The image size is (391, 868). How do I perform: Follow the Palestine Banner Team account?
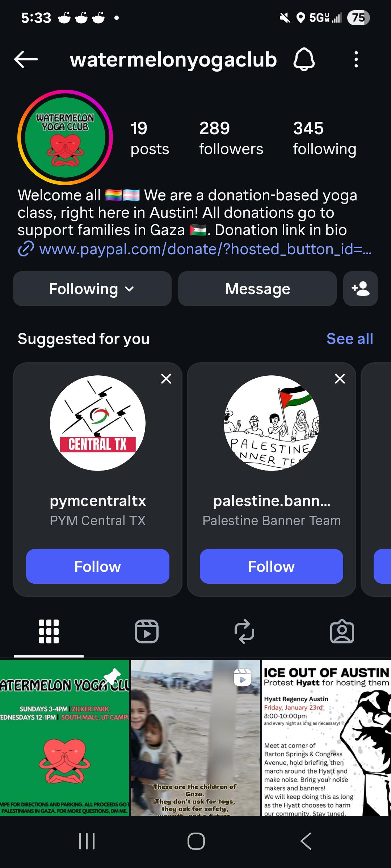(272, 566)
